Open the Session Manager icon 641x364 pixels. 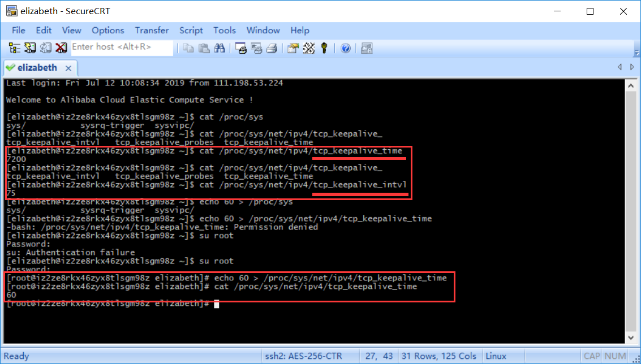pos(15,48)
